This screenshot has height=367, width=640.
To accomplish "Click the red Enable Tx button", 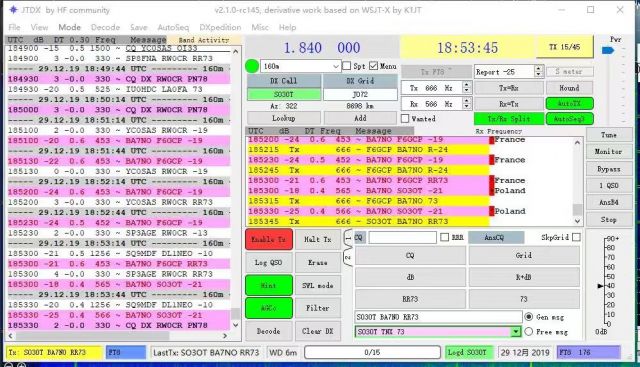I will coord(269,239).
